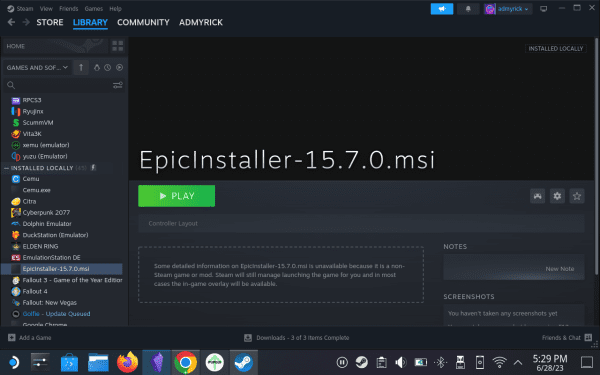
Task: Launch Google Chrome from the taskbar
Action: [x=186, y=362]
